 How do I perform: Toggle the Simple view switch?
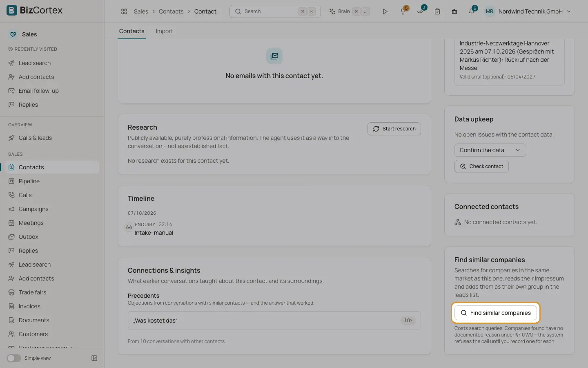click(14, 358)
